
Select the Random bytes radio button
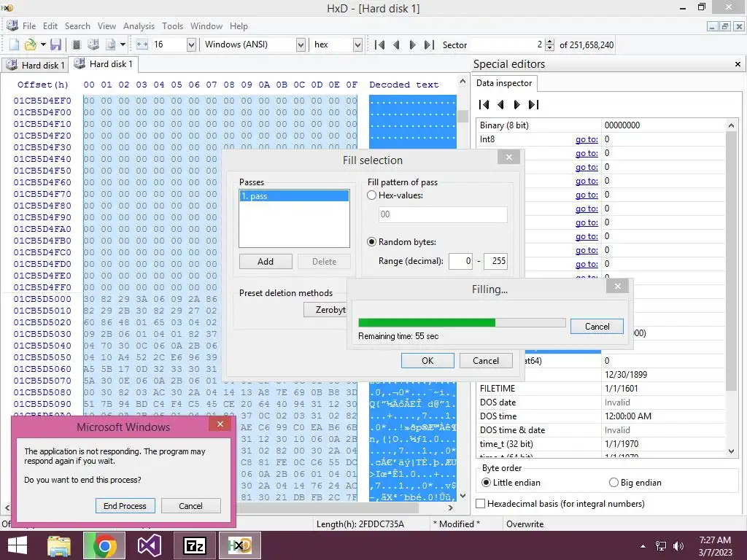[372, 242]
